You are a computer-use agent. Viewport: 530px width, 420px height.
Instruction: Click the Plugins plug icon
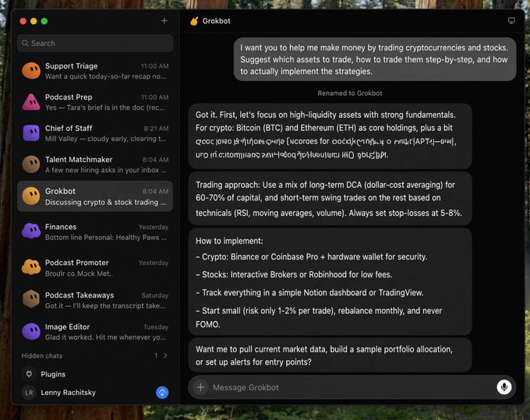[x=29, y=374]
